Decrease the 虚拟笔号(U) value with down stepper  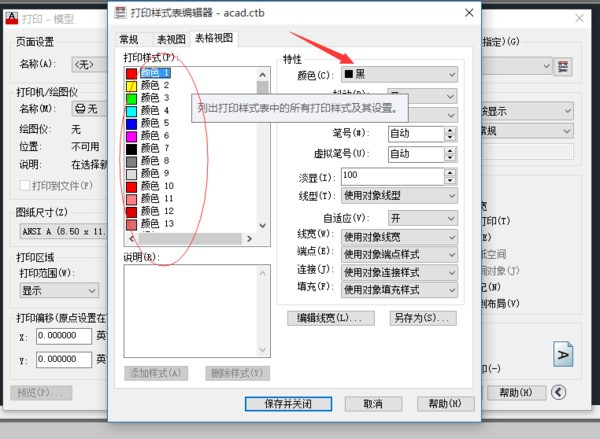pos(450,158)
